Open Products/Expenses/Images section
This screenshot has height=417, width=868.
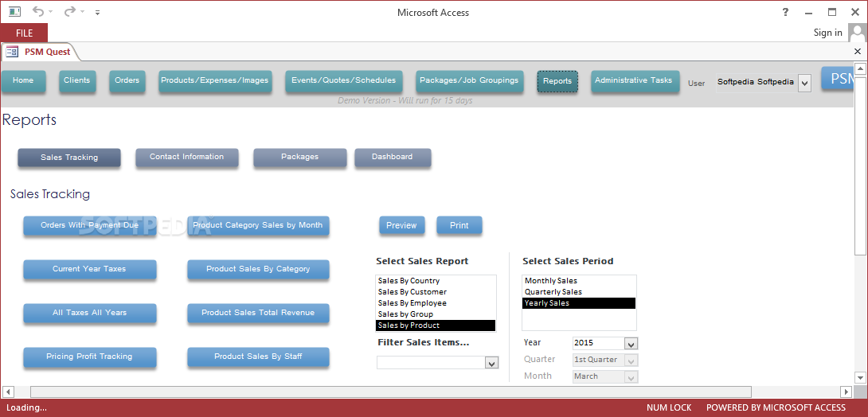[x=215, y=80]
